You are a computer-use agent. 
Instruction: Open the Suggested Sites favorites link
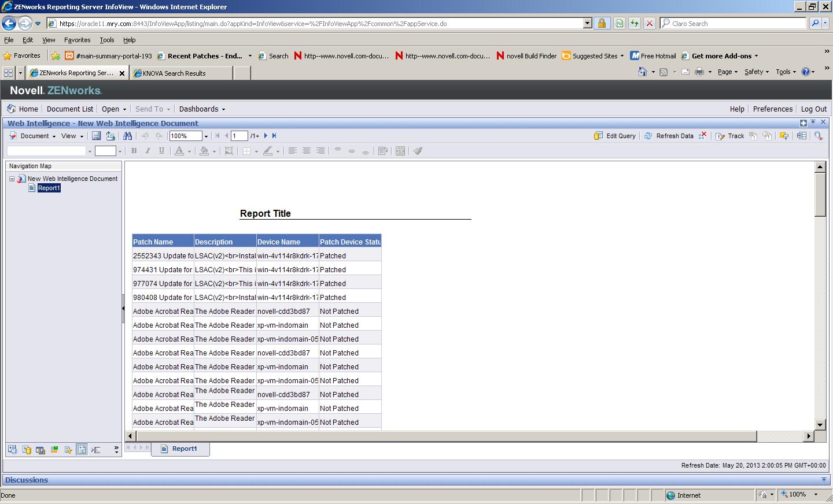pos(593,56)
